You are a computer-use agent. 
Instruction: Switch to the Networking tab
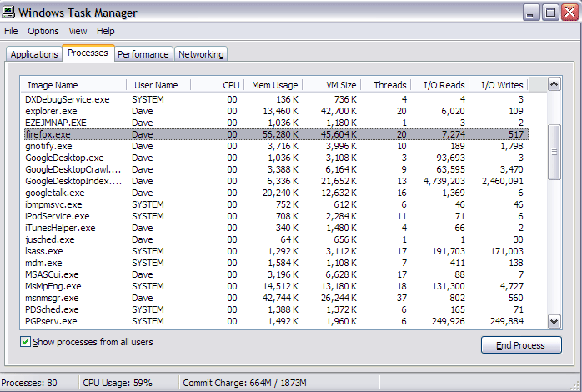(201, 54)
